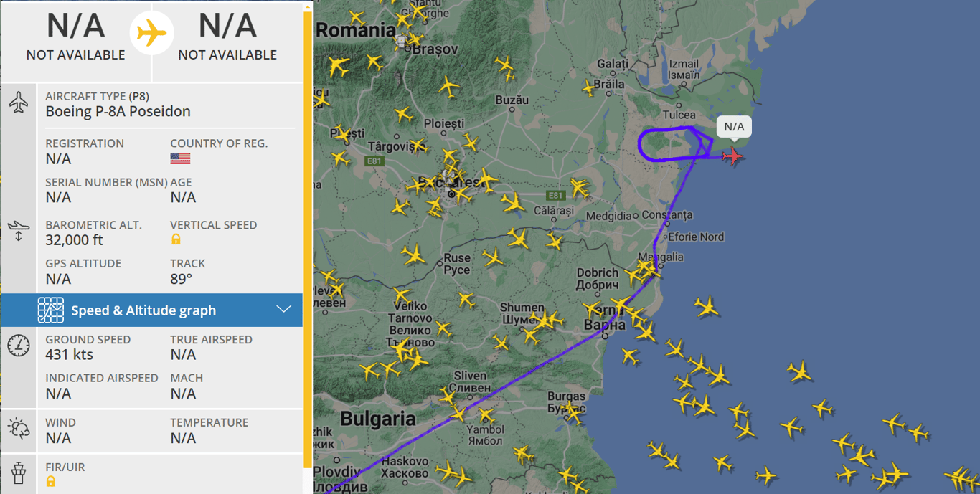This screenshot has height=494, width=980.
Task: Click the red P-8A Poseidon aircraft on map
Action: click(x=732, y=156)
